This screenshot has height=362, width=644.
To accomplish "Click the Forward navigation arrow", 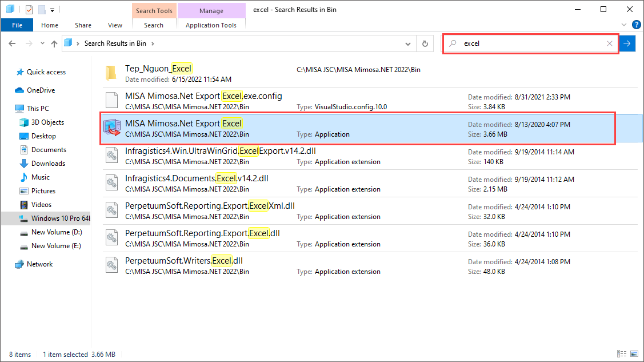I will (29, 43).
